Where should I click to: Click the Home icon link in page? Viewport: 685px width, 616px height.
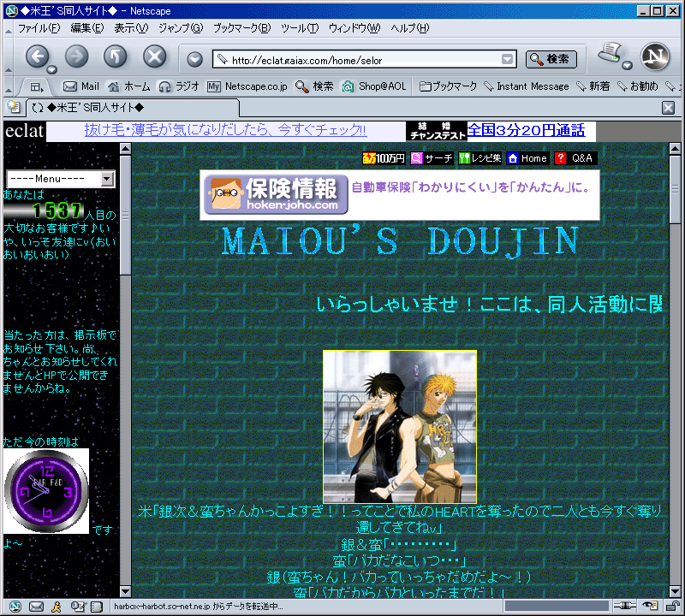527,158
